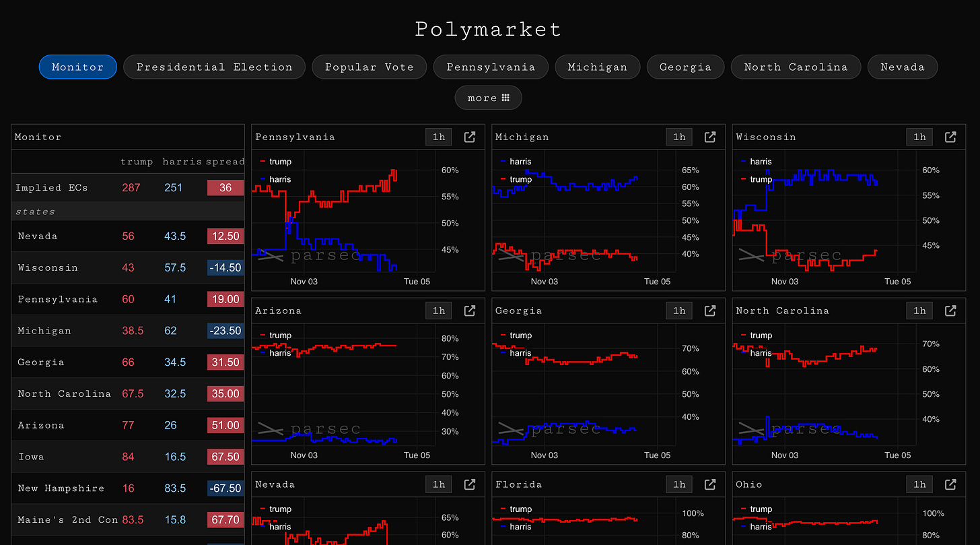Screen dimensions: 980x545
Task: Open Ohio chart external link icon
Action: pyautogui.click(x=950, y=484)
